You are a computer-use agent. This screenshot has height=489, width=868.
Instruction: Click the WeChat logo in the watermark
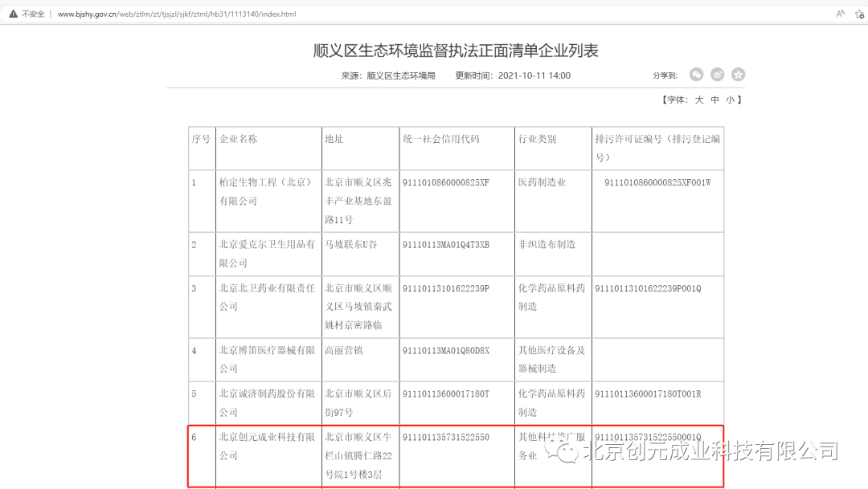(x=567, y=451)
